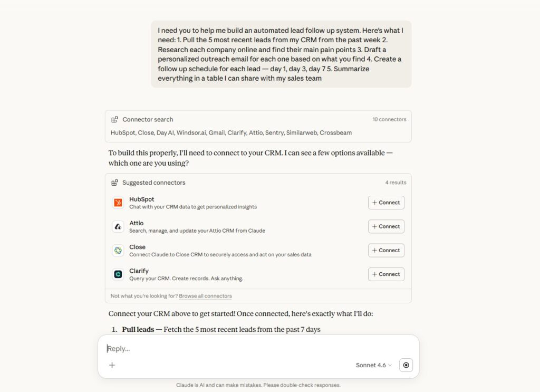Image resolution: width=540 pixels, height=392 pixels.
Task: Open the Browse all connectors link
Action: (x=205, y=296)
